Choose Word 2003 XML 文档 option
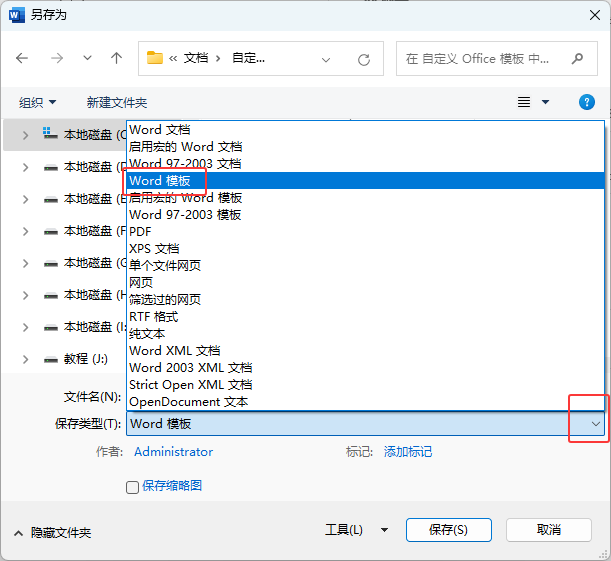Viewport: 611px width, 561px height. [366, 368]
